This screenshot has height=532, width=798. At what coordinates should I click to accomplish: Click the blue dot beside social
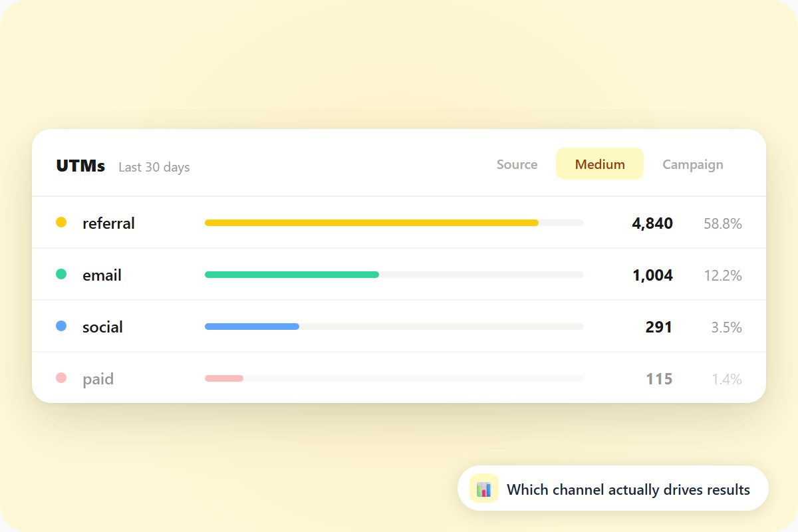click(61, 327)
